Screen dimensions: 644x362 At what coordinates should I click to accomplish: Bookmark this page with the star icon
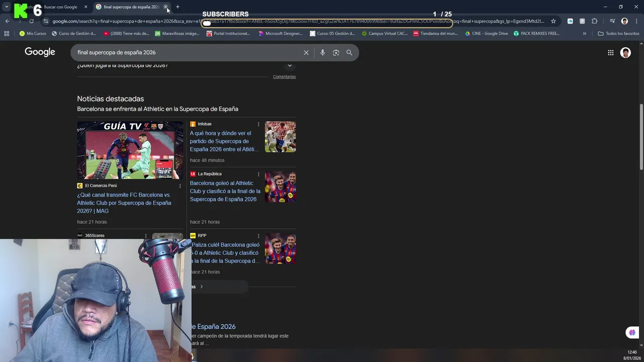553,21
